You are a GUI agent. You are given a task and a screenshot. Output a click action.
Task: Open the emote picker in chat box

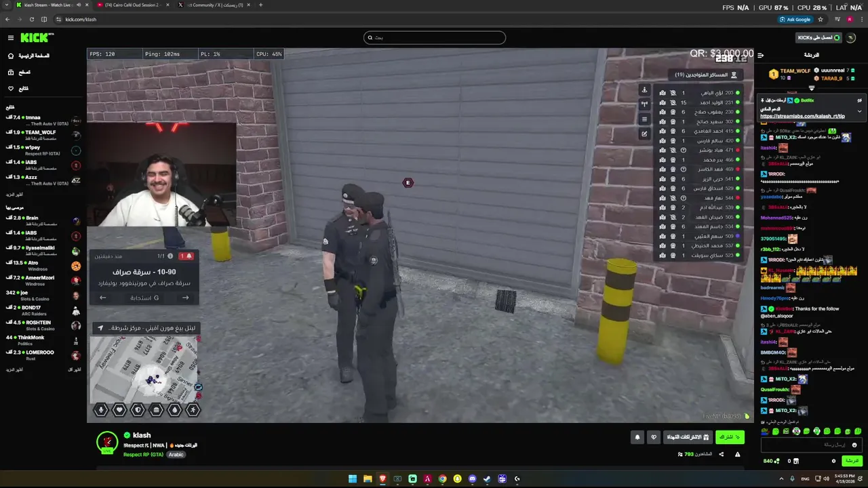pos(854,445)
